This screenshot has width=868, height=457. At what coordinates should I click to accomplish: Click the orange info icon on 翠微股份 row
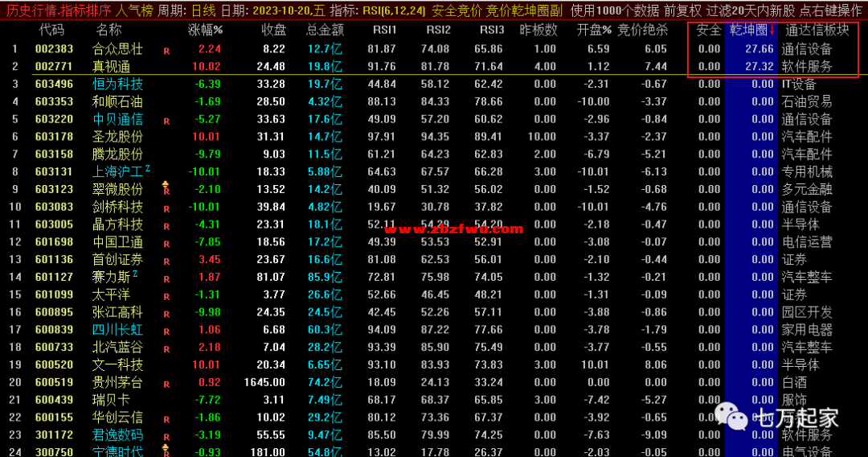tap(166, 184)
